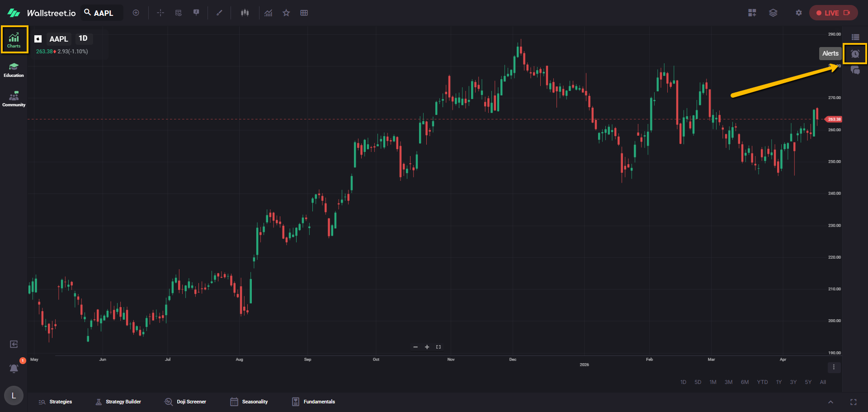Image resolution: width=868 pixels, height=412 pixels.
Task: Open the 1D timeframe dropdown
Action: pyautogui.click(x=83, y=38)
